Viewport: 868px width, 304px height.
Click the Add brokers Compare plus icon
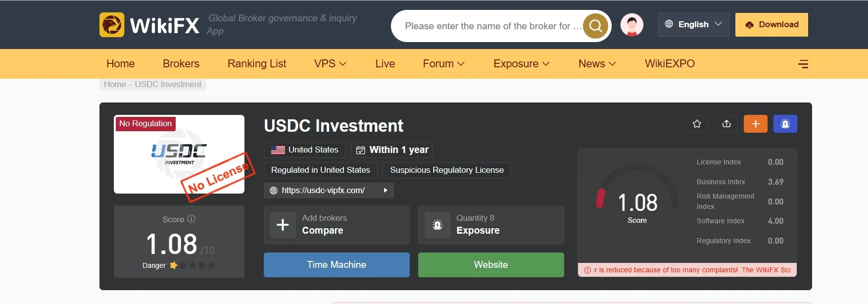[283, 225]
